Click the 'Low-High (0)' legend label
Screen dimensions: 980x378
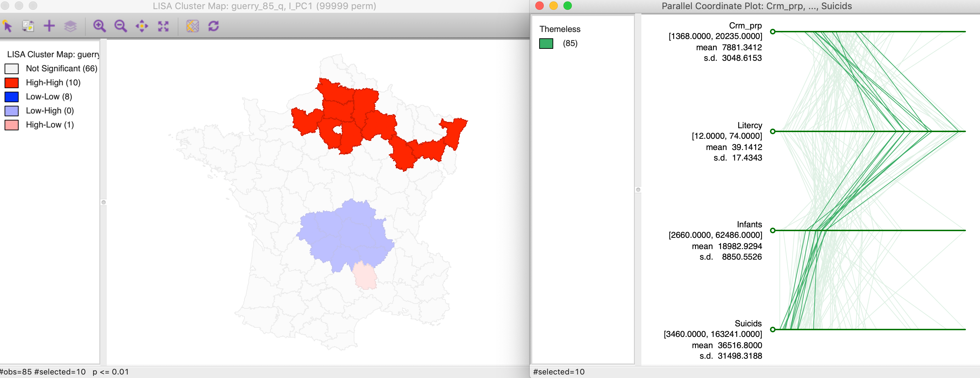50,111
